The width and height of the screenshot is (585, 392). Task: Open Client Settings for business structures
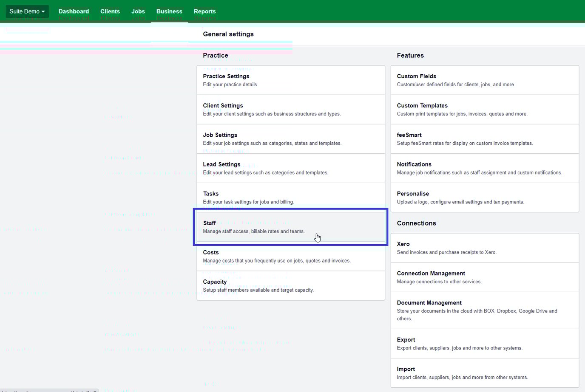291,109
